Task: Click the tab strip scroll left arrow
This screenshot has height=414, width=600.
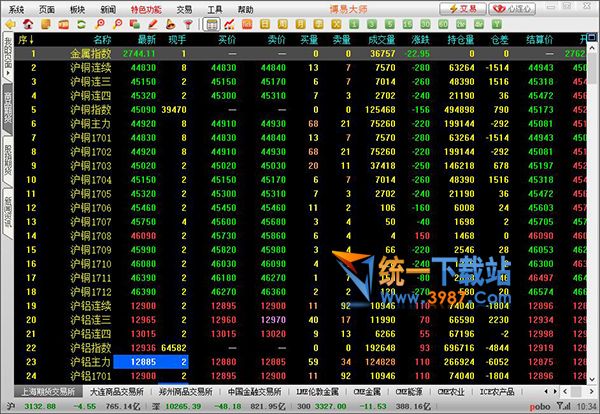Action: click(546, 391)
